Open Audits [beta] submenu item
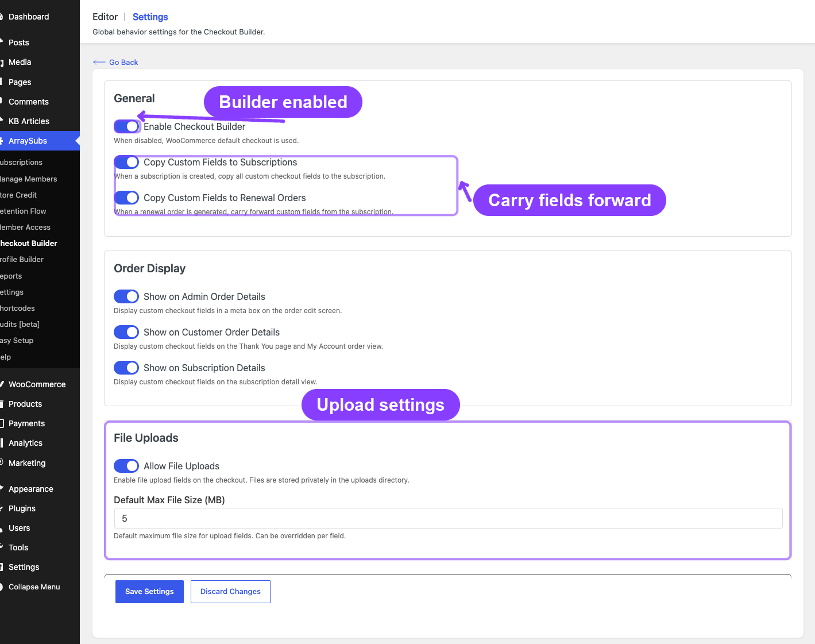815x644 pixels. [40, 324]
